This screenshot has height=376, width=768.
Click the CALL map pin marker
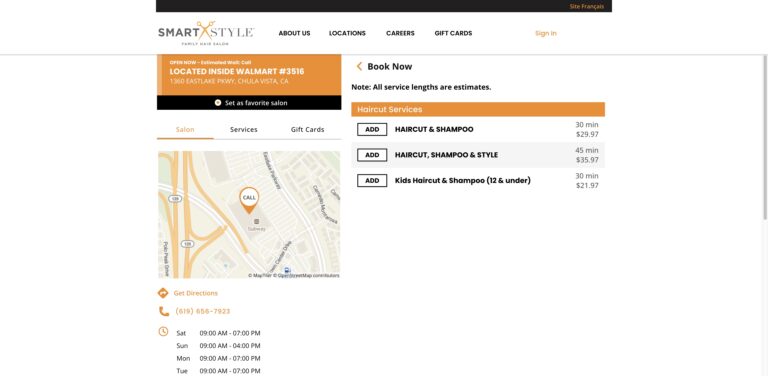coord(249,200)
